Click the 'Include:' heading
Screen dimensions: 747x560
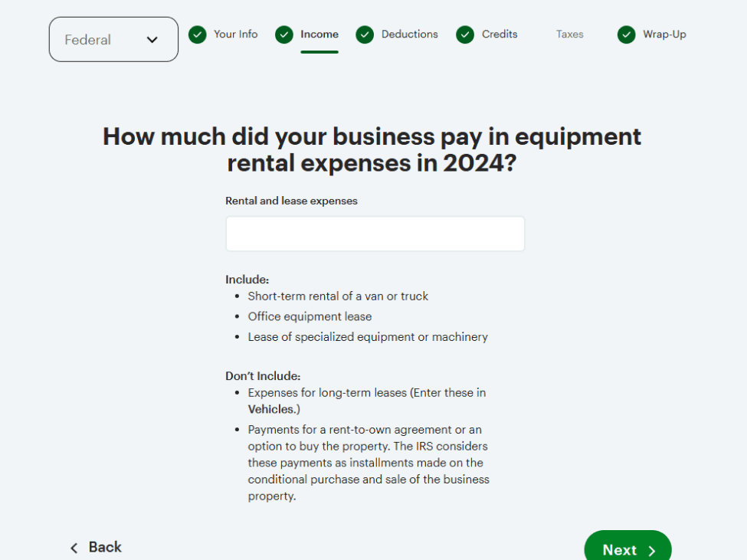(x=247, y=280)
